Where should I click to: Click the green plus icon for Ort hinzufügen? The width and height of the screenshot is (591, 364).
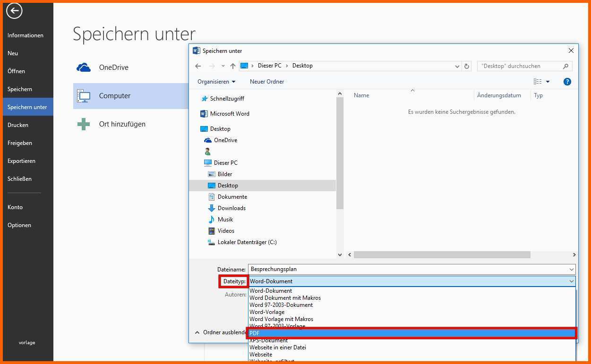(x=84, y=124)
